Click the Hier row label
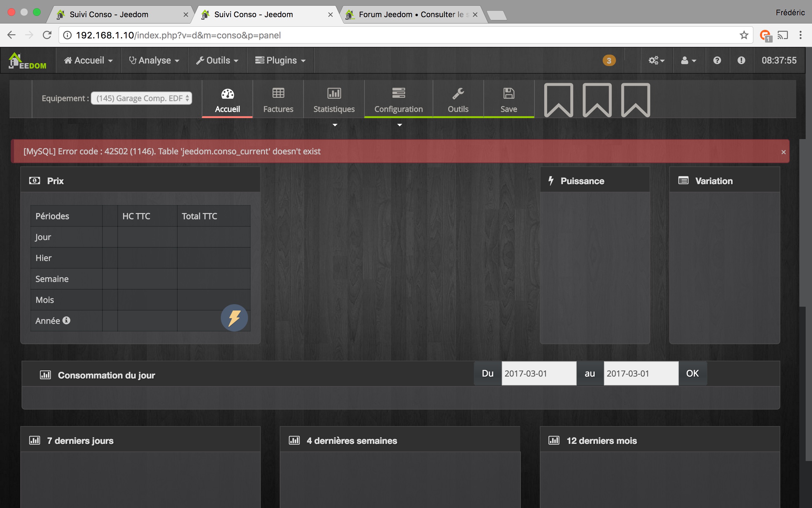 (x=43, y=258)
